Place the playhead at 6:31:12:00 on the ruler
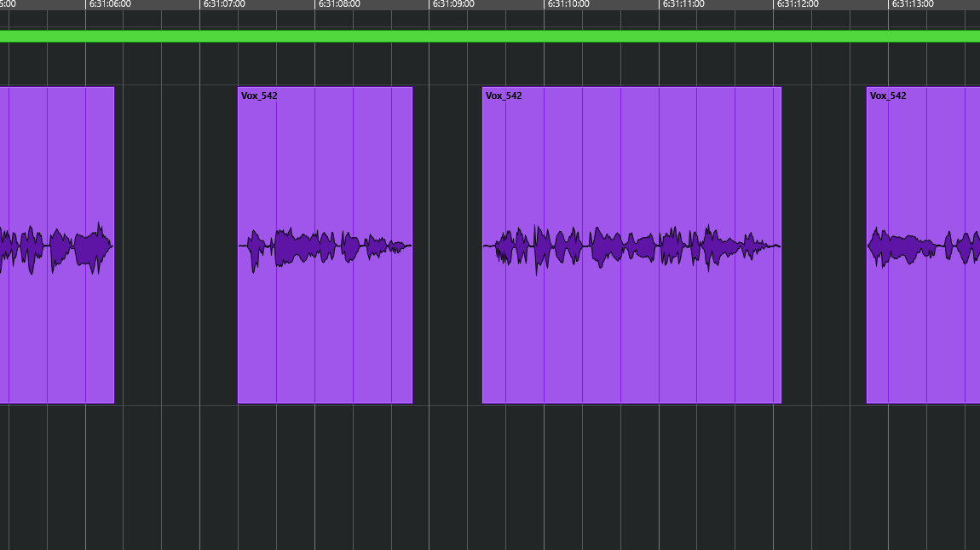Viewport: 980px width, 550px height. 798,3
